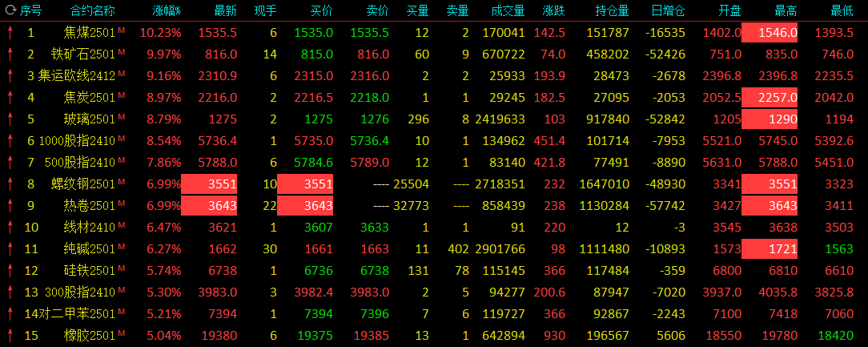This screenshot has width=868, height=347.
Task: Click the up arrow icon for 铁矿石2501
Action: [10, 54]
